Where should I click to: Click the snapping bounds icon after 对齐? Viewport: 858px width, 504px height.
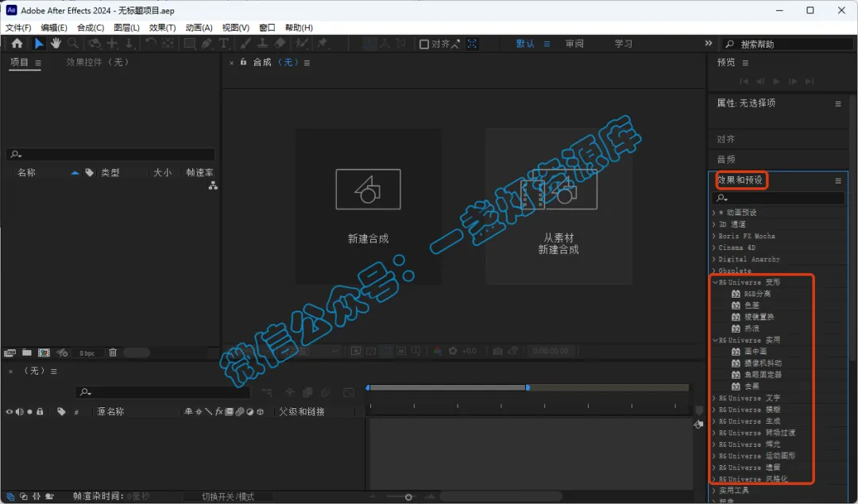coord(472,44)
